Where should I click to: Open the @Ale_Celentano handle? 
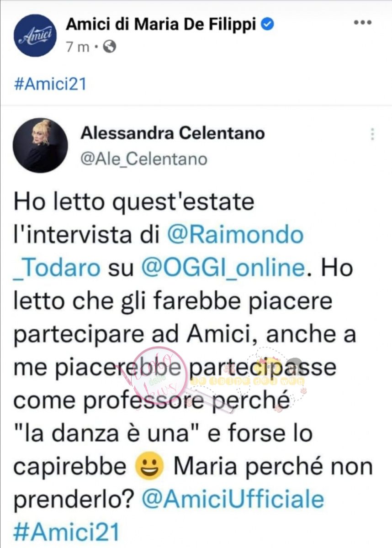point(144,159)
